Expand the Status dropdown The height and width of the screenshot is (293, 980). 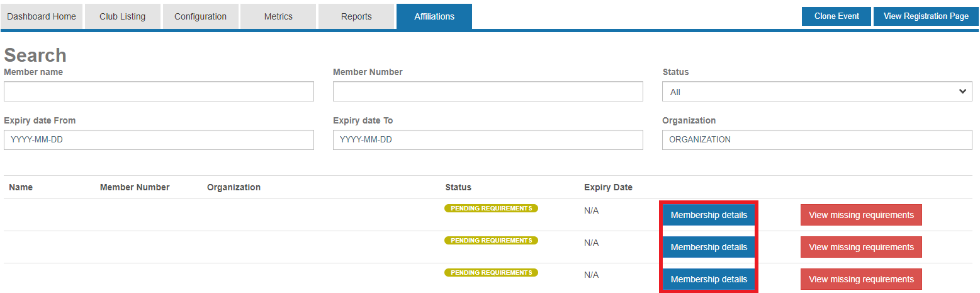[817, 92]
